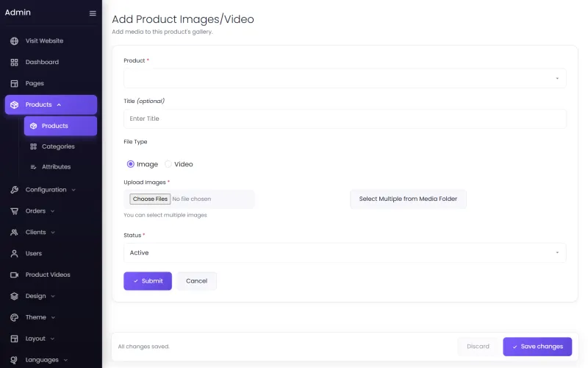588x368 pixels.
Task: Click the Layout panel icon
Action: click(x=14, y=339)
